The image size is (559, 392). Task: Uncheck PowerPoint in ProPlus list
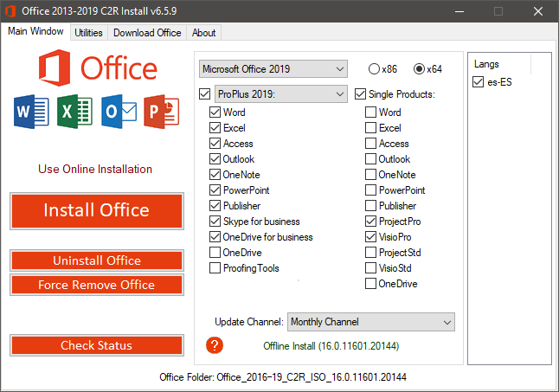pos(215,190)
